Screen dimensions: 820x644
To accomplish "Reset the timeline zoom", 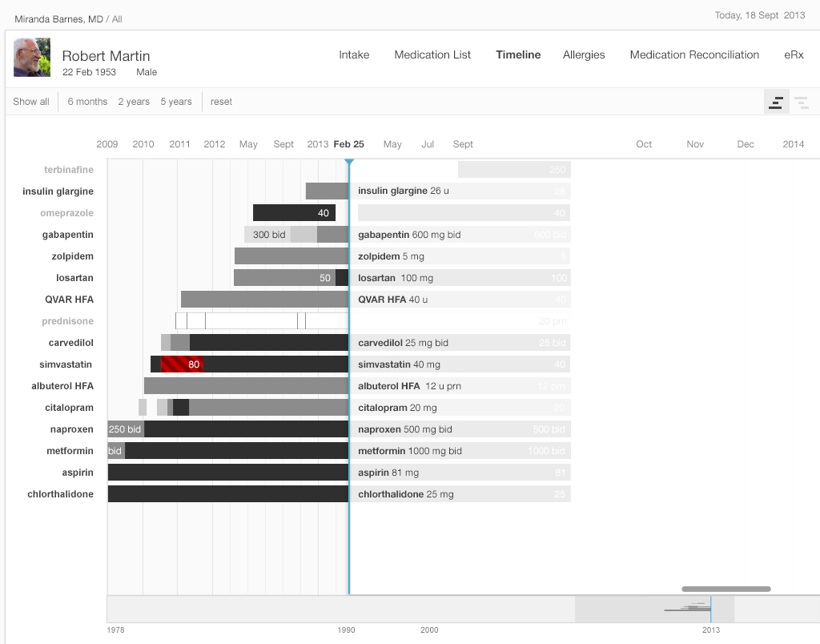I will pos(221,102).
